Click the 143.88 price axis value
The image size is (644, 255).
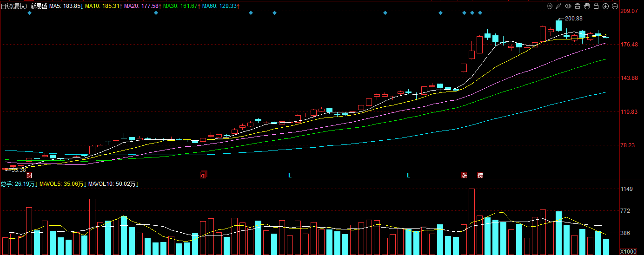click(x=629, y=78)
